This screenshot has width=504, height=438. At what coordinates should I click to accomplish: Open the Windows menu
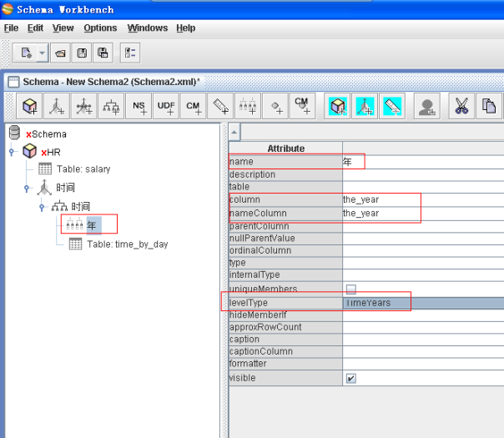tap(147, 28)
